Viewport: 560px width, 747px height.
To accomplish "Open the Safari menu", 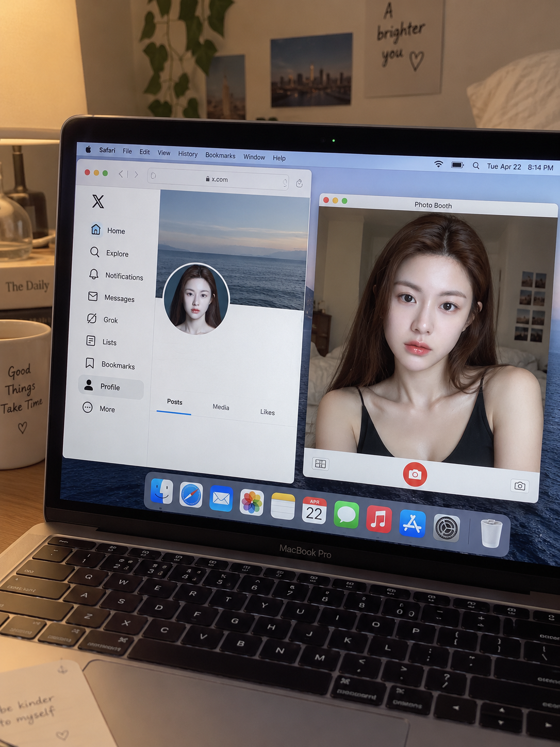I will [107, 150].
